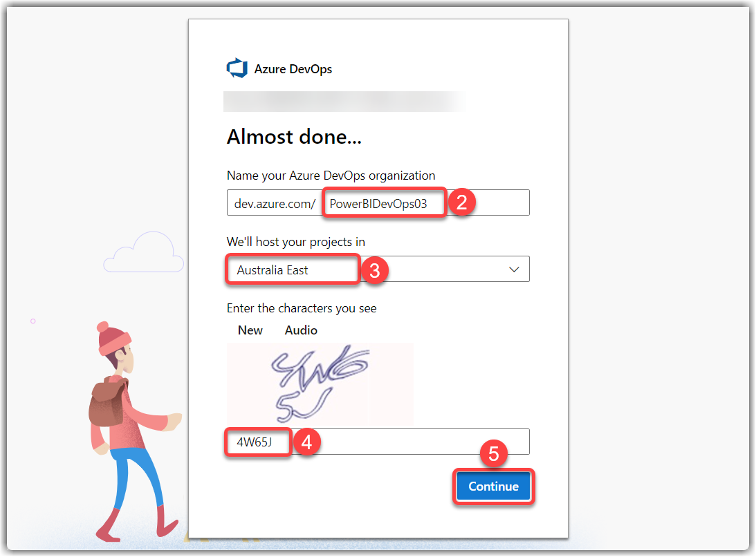Switch to Audio captcha
The height and width of the screenshot is (557, 756).
coord(301,330)
